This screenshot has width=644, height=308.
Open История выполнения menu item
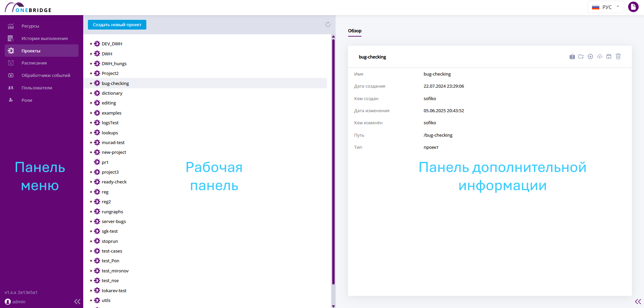(x=42, y=38)
